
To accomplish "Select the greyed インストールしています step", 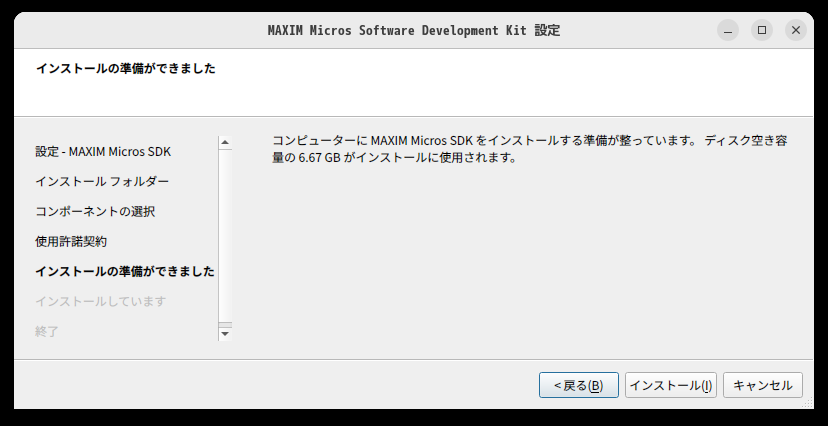I will tap(100, 301).
